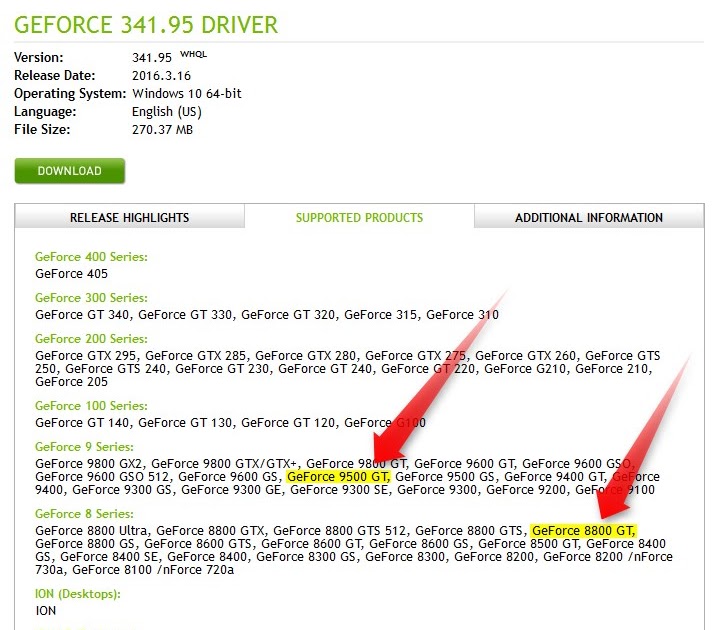The image size is (715, 630).
Task: Click the green DOWNLOAD button
Action: (69, 171)
